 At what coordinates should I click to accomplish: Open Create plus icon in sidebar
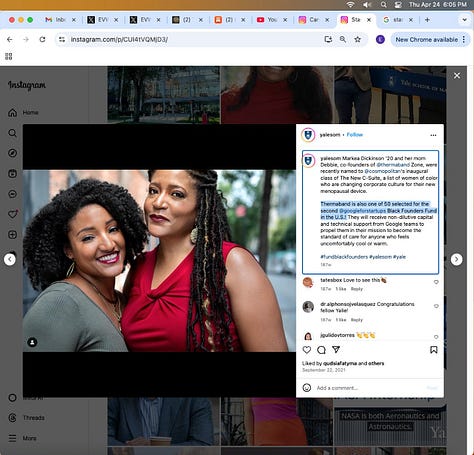(12, 234)
